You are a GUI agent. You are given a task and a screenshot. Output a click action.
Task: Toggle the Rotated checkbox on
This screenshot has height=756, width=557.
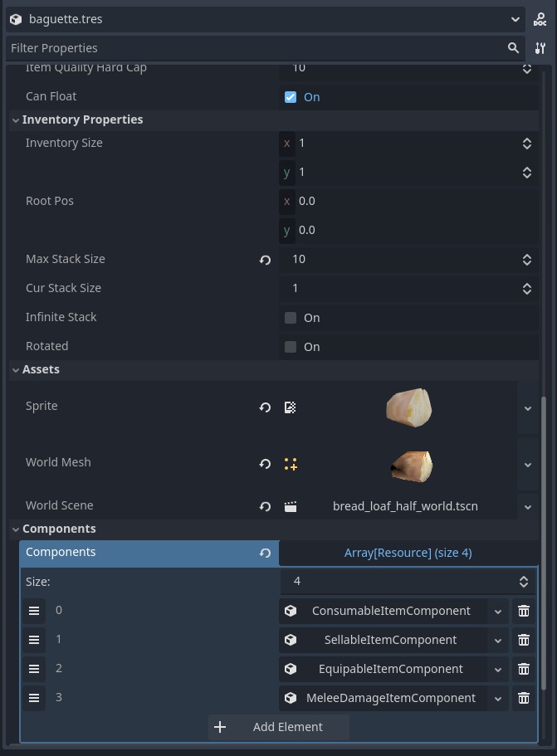coord(291,347)
